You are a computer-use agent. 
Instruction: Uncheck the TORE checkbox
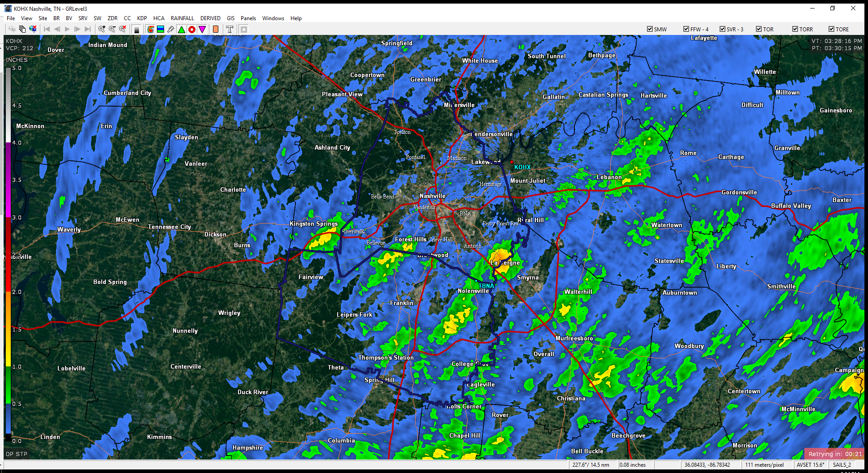[x=831, y=29]
